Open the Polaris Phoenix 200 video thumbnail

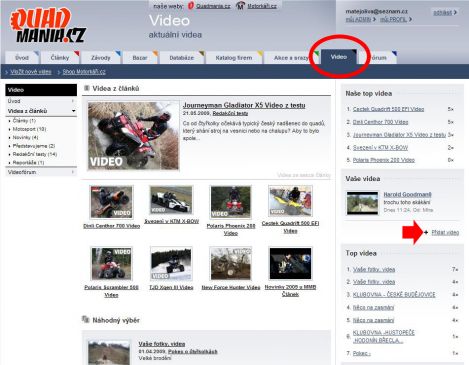pos(231,202)
